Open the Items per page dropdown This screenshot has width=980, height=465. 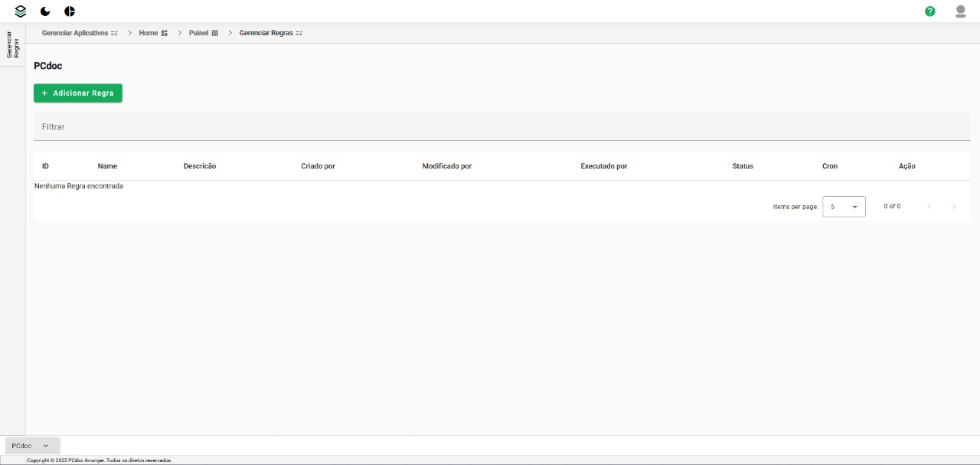[x=844, y=207]
